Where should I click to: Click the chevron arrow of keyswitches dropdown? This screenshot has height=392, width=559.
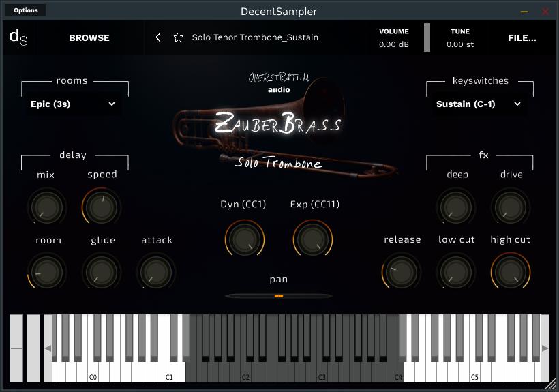point(517,104)
